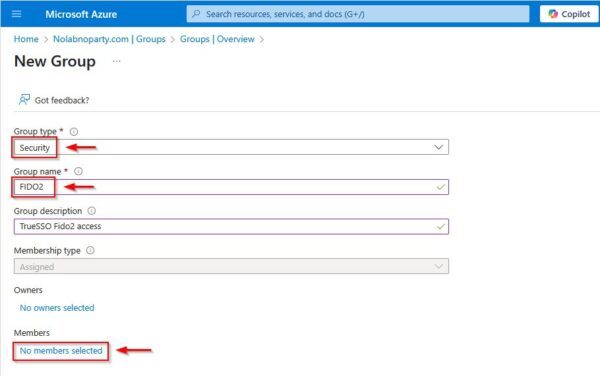The height and width of the screenshot is (376, 600).
Task: Show info tooltip for Membership type
Action: click(x=90, y=250)
